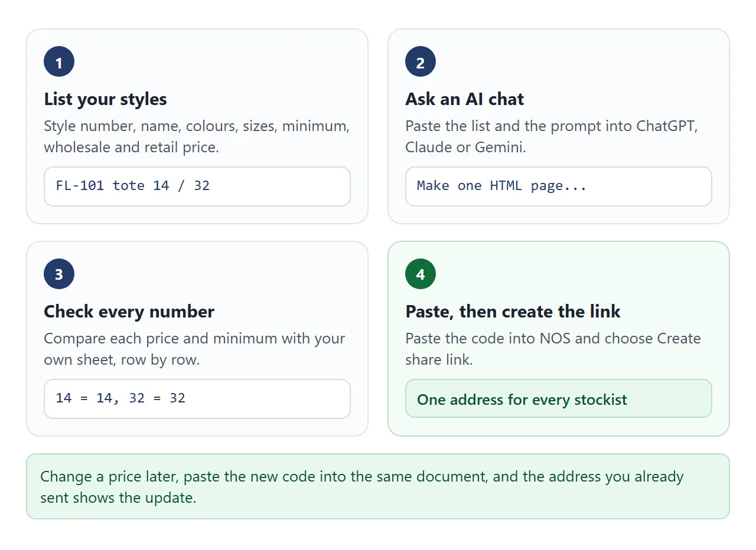Click the 'Check every number' heading
The width and height of the screenshot is (756, 550).
(129, 312)
